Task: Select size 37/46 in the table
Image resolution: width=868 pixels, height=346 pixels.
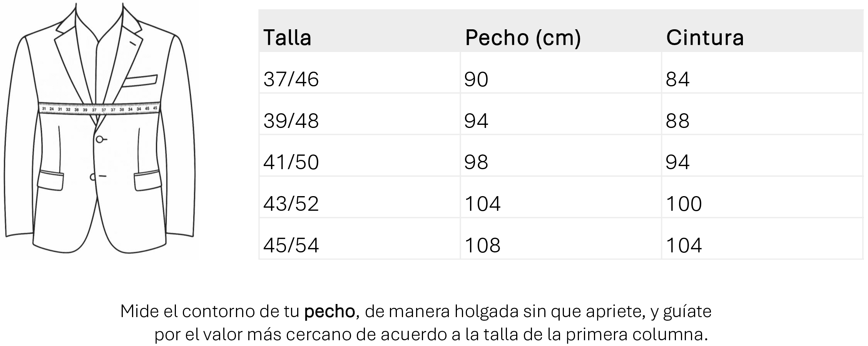Action: click(x=291, y=79)
